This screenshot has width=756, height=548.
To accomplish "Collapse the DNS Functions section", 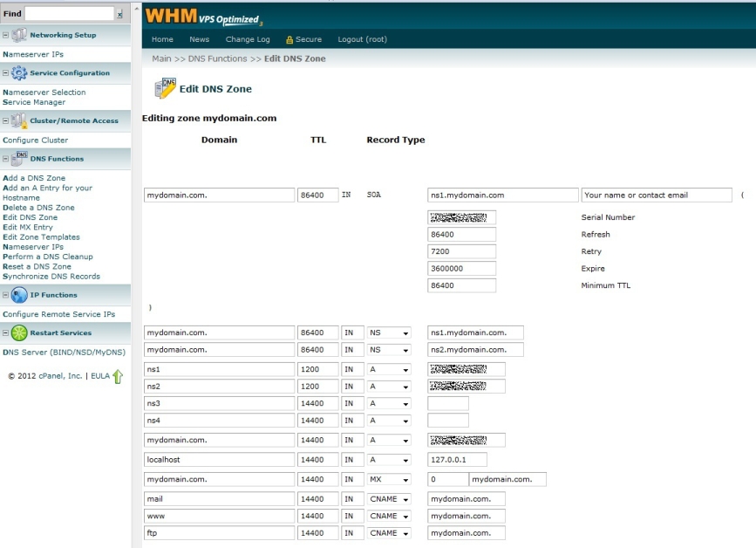I will click(6, 159).
